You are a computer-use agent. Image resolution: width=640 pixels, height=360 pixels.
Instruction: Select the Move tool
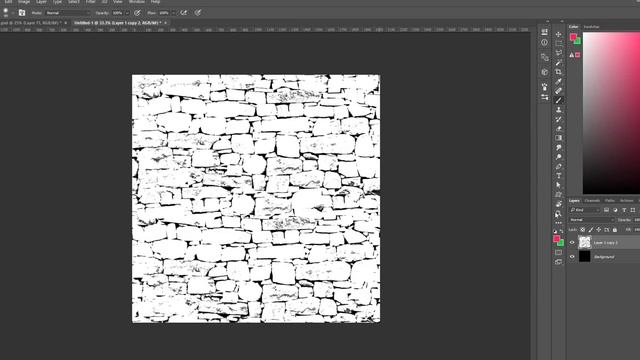coord(558,34)
